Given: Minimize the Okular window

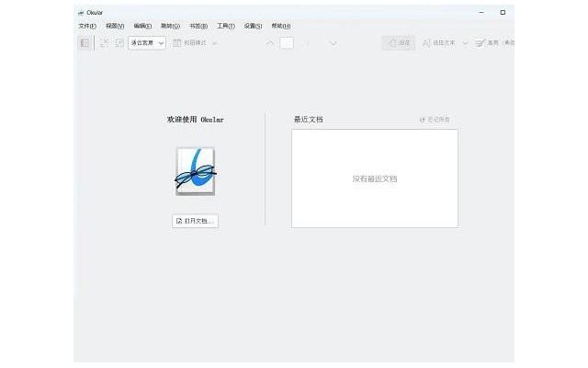Looking at the screenshot, I should 481,12.
